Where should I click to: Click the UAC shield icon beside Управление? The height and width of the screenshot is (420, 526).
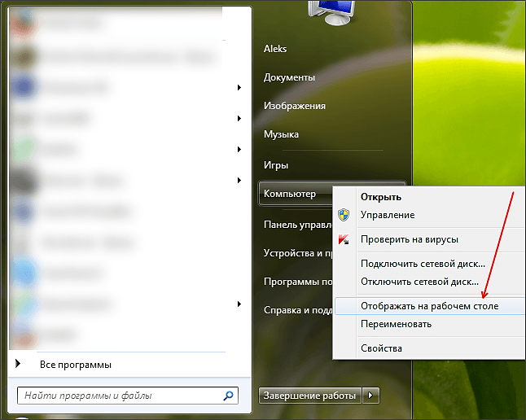click(x=344, y=215)
